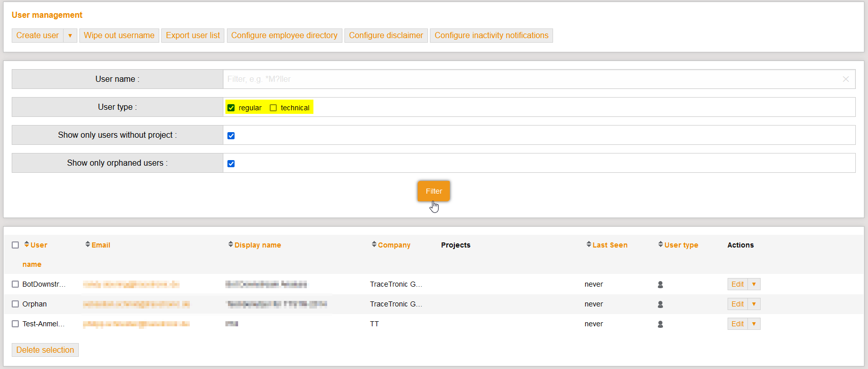The height and width of the screenshot is (369, 868).
Task: Edit the Orphan user
Action: point(738,304)
